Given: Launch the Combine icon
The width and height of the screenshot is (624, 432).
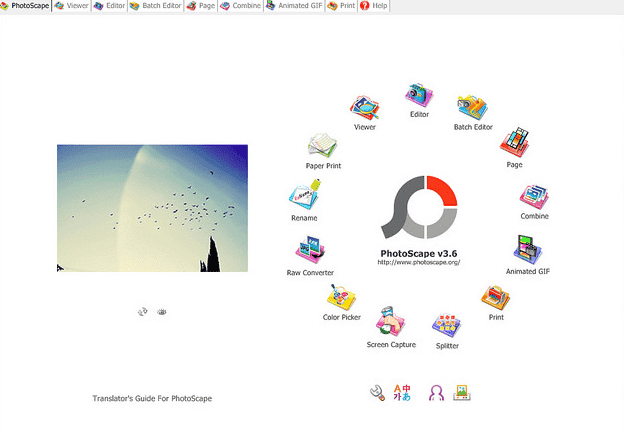Looking at the screenshot, I should (x=534, y=196).
